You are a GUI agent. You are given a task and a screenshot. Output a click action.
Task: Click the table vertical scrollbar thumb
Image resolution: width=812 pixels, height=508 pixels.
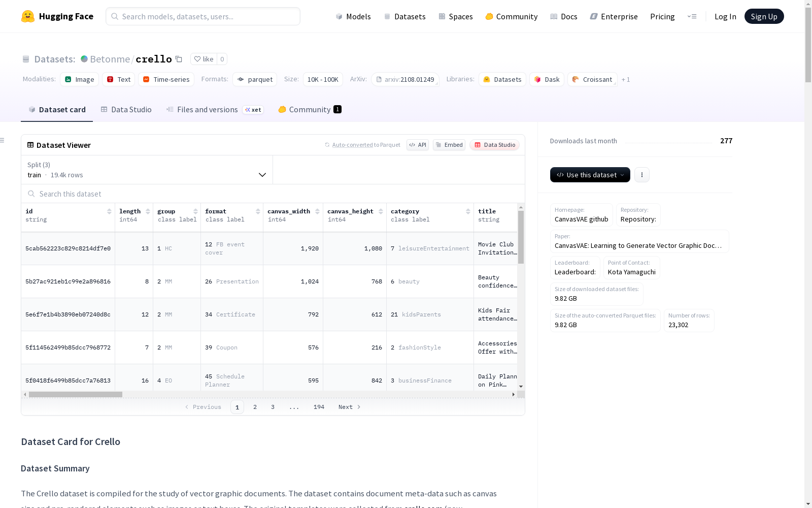point(521,237)
